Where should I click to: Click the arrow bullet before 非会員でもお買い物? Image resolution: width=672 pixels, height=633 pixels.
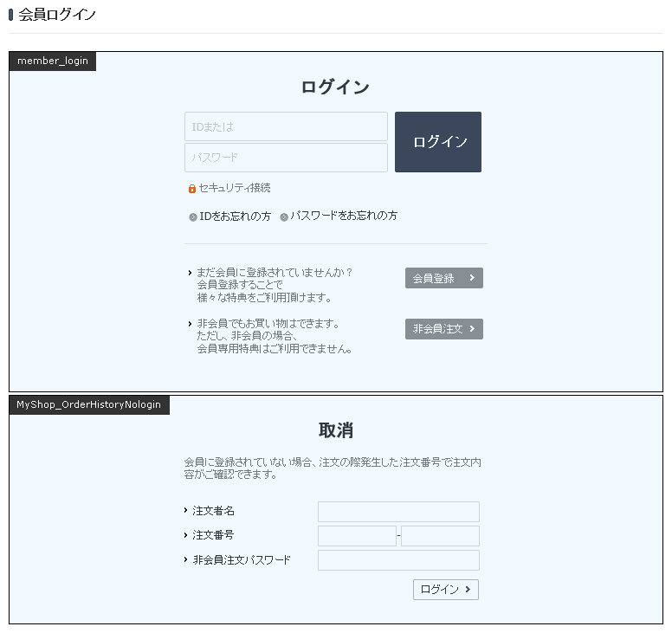pyautogui.click(x=190, y=324)
